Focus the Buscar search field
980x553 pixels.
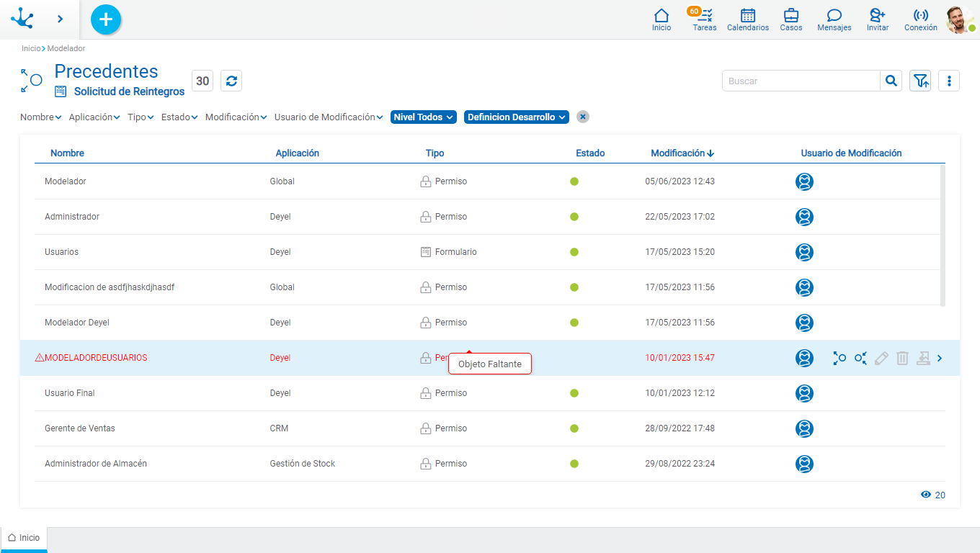[801, 81]
